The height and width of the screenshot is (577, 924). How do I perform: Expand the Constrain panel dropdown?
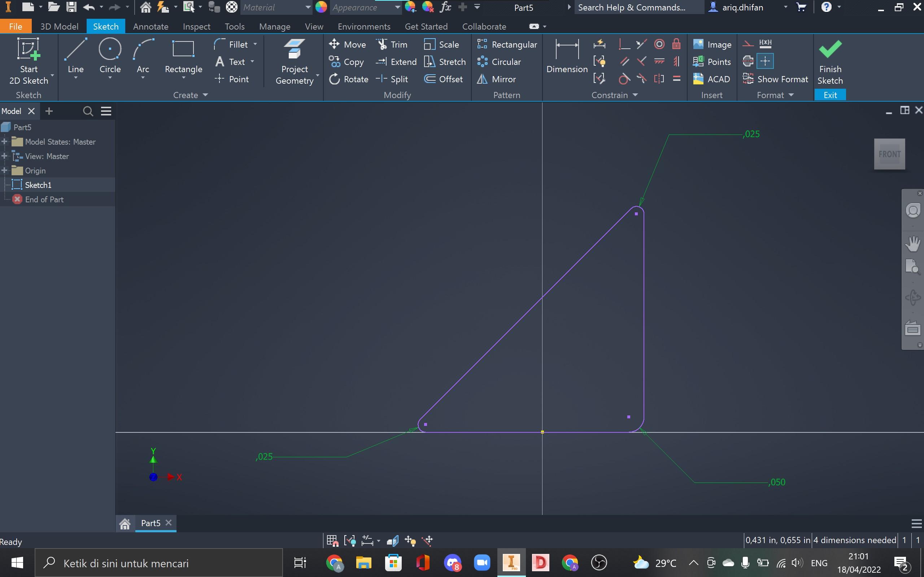point(635,95)
